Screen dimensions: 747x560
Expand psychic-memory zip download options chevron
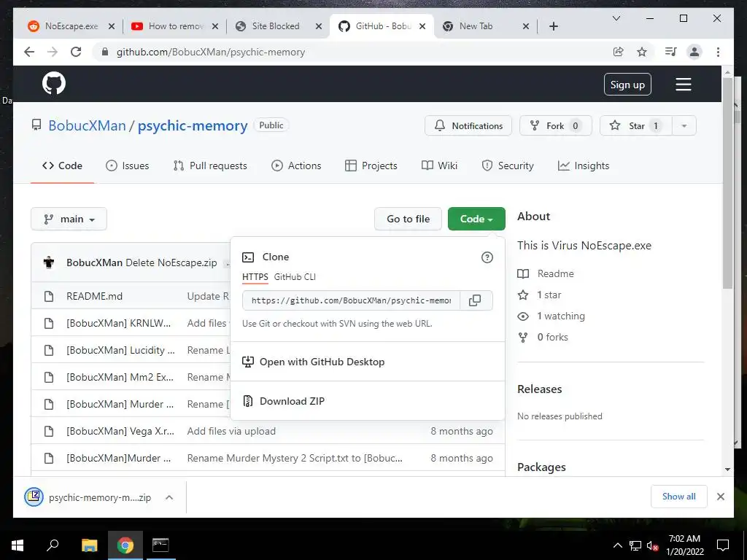click(169, 497)
